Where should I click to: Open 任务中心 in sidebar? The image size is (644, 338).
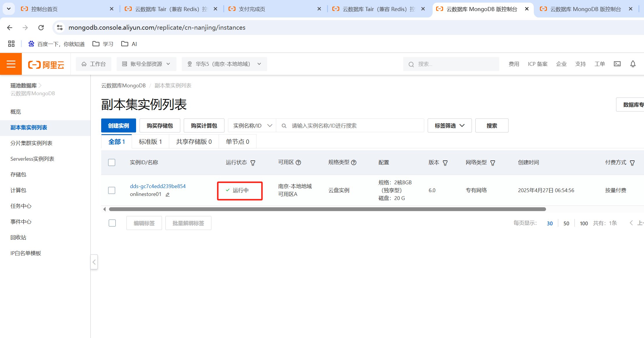coord(21,206)
